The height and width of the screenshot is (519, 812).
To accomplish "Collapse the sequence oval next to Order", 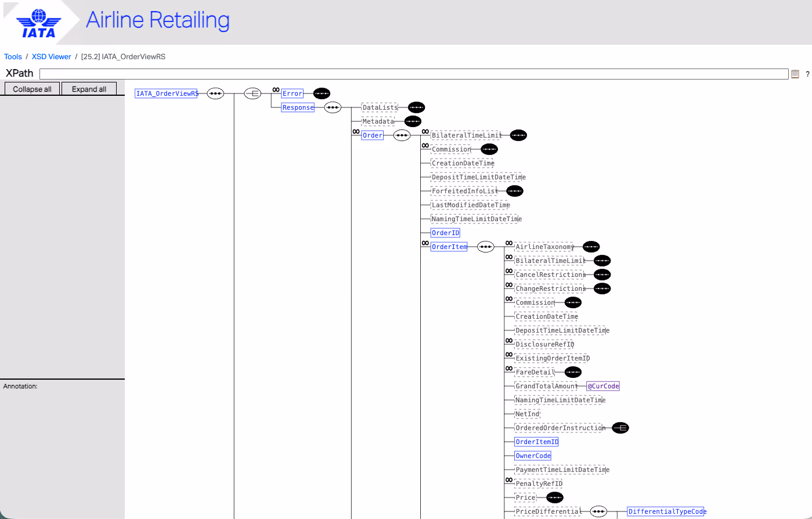I will (x=402, y=135).
